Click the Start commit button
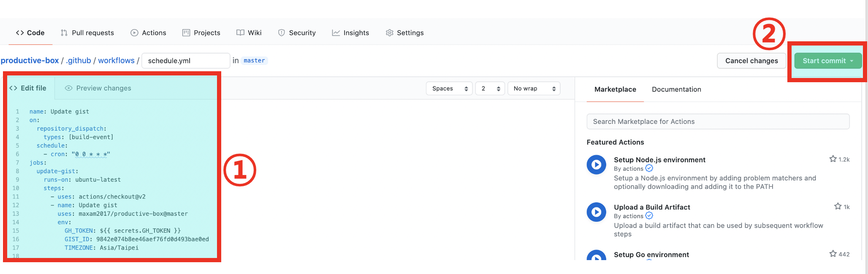The height and width of the screenshot is (274, 868). coord(828,61)
